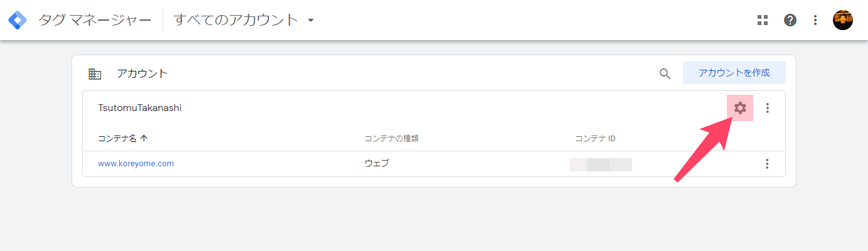Sort by コンテナ名 column header

123,138
